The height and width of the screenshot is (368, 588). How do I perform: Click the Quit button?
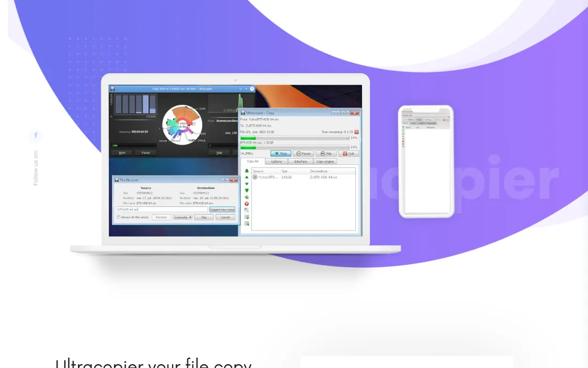pos(349,154)
